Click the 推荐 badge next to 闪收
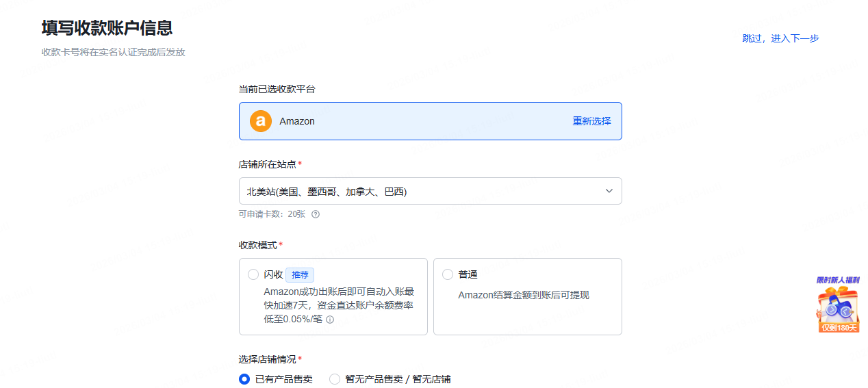The image size is (868, 388). (300, 274)
